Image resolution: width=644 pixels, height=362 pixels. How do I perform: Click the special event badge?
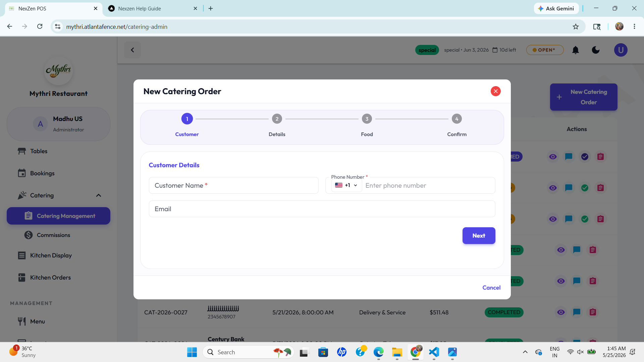click(x=427, y=50)
